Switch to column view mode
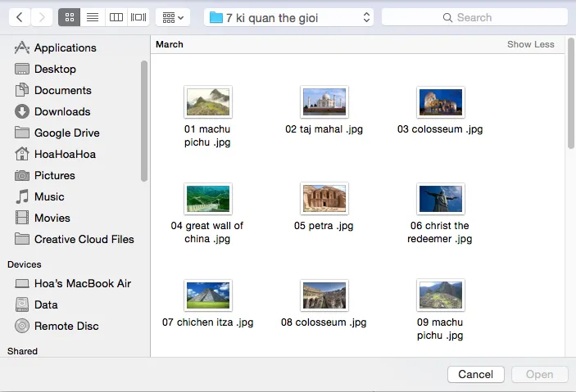Screen dimensions: 576x392 tap(116, 17)
